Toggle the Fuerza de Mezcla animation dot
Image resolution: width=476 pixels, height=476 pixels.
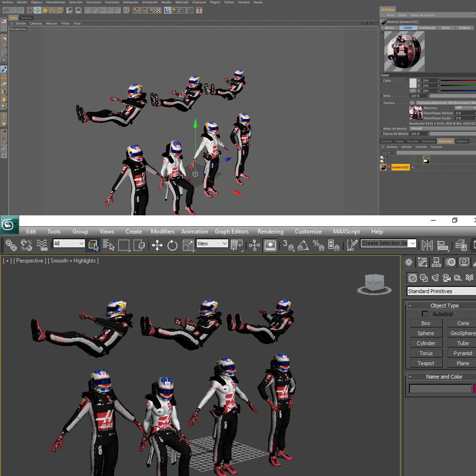pyautogui.click(x=382, y=134)
